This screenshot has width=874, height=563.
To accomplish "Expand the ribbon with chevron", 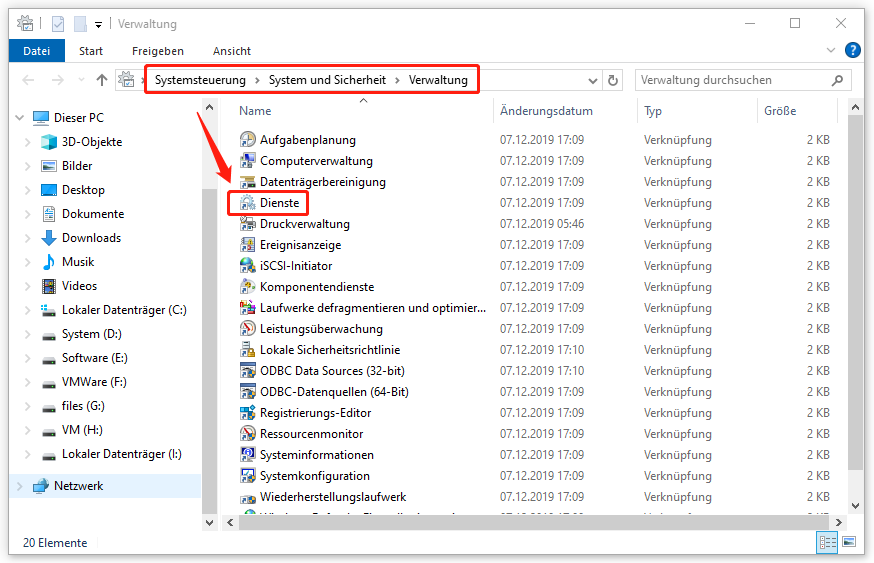I will point(831,50).
